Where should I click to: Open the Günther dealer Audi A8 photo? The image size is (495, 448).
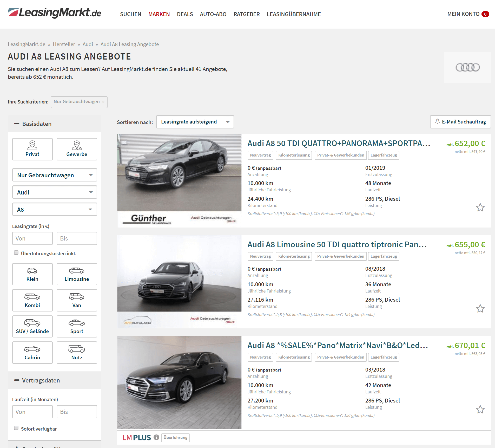[179, 180]
